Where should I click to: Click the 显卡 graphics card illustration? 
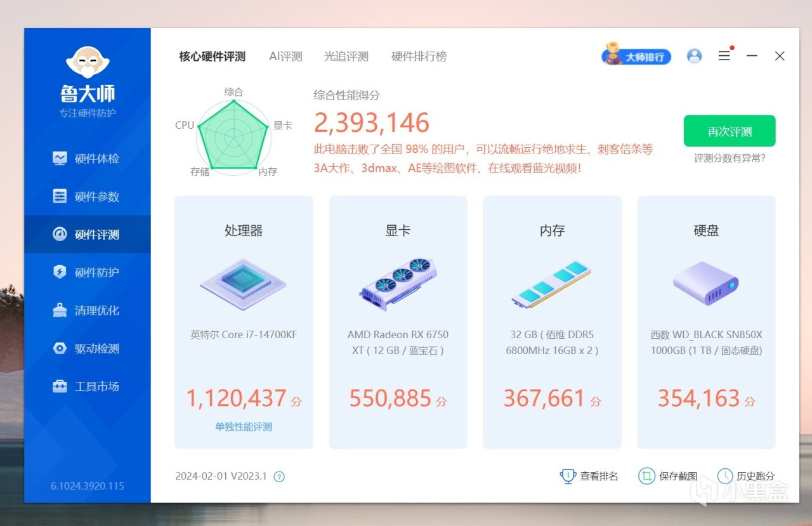pos(398,284)
